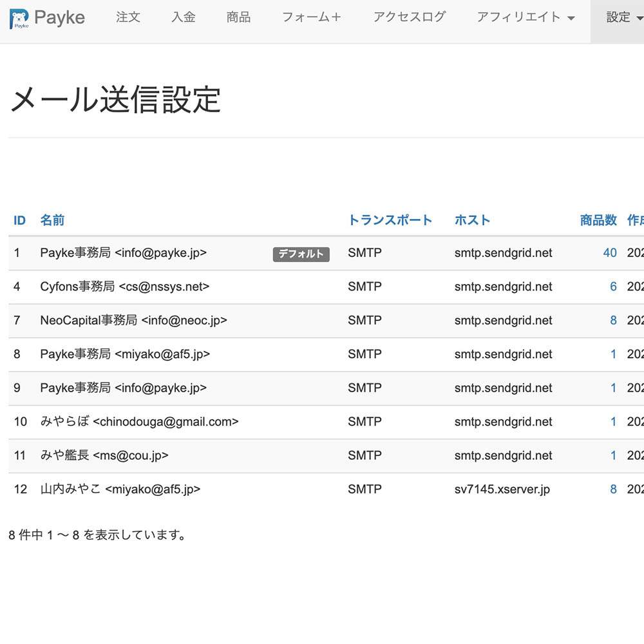644x644 pixels.
Task: Expand the アフィリエイト dropdown menu
Action: [526, 17]
